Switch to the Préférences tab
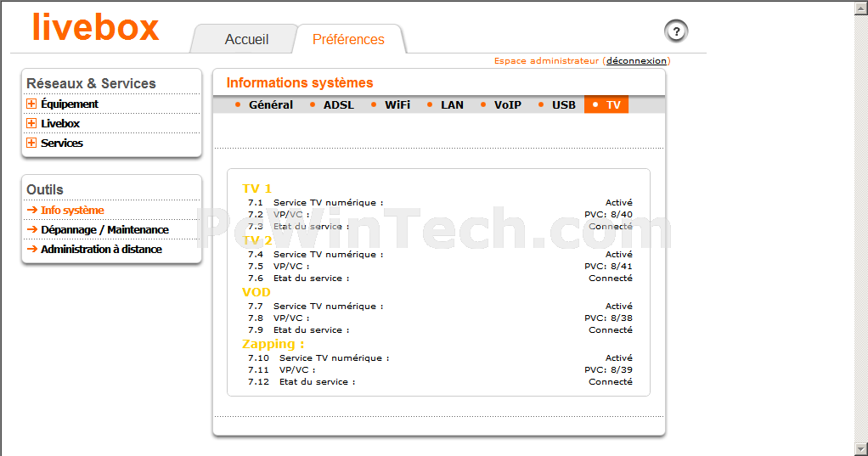Image resolution: width=868 pixels, height=456 pixels. point(348,39)
